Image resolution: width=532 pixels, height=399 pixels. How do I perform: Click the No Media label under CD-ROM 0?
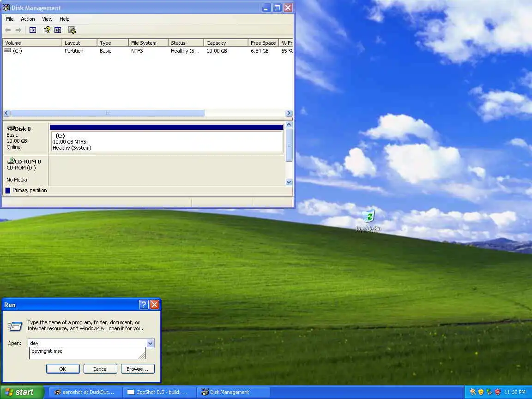pyautogui.click(x=17, y=180)
